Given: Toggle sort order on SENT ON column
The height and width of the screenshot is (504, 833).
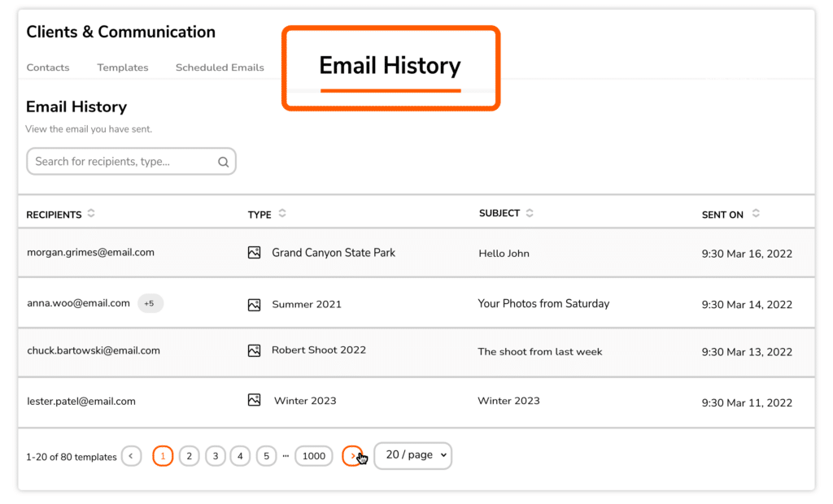Looking at the screenshot, I should (756, 214).
